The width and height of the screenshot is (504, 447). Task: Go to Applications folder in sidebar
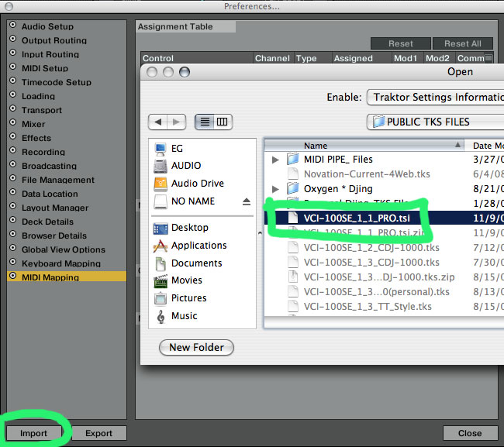(x=198, y=246)
